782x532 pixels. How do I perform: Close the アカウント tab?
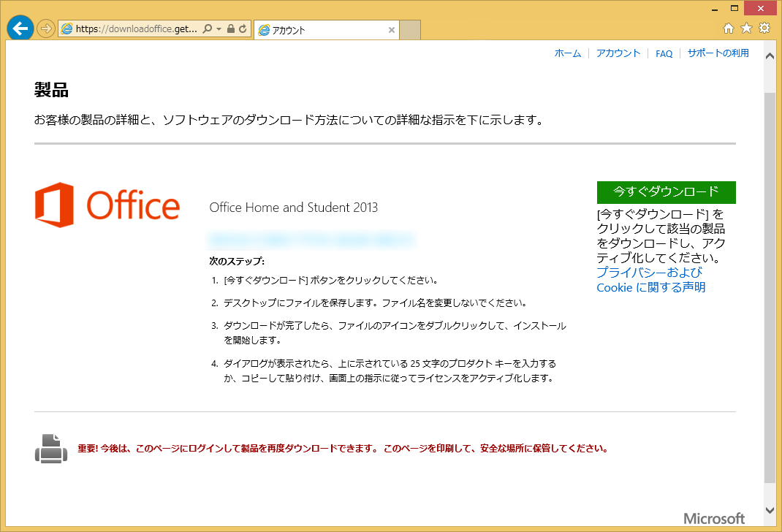pos(392,30)
